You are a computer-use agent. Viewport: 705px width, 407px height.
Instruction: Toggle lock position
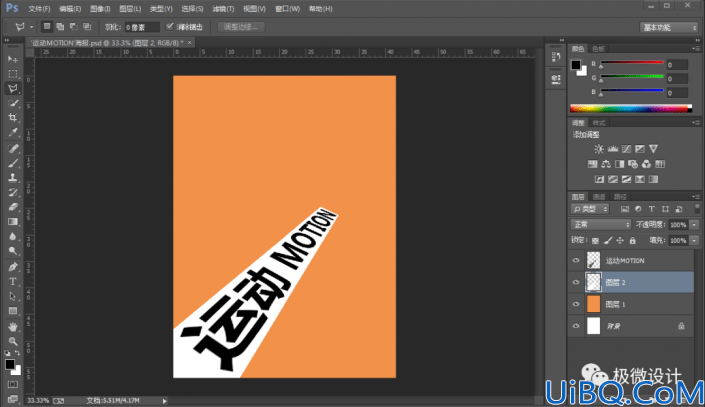[620, 241]
